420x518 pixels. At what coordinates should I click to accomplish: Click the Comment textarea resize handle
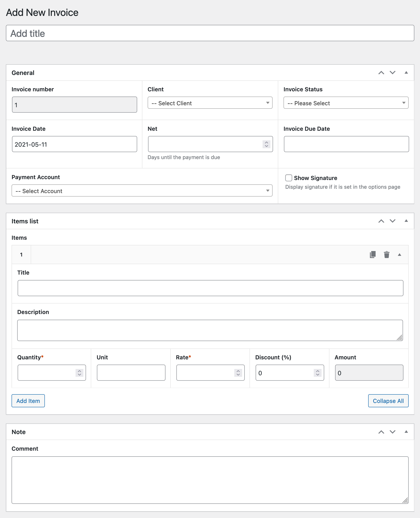pyautogui.click(x=405, y=501)
